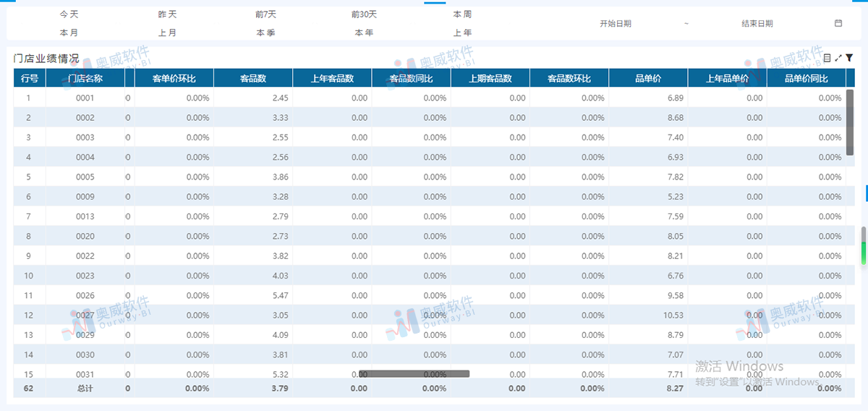Select store name cell 0009
Screen dimensions: 868x411
[85, 197]
